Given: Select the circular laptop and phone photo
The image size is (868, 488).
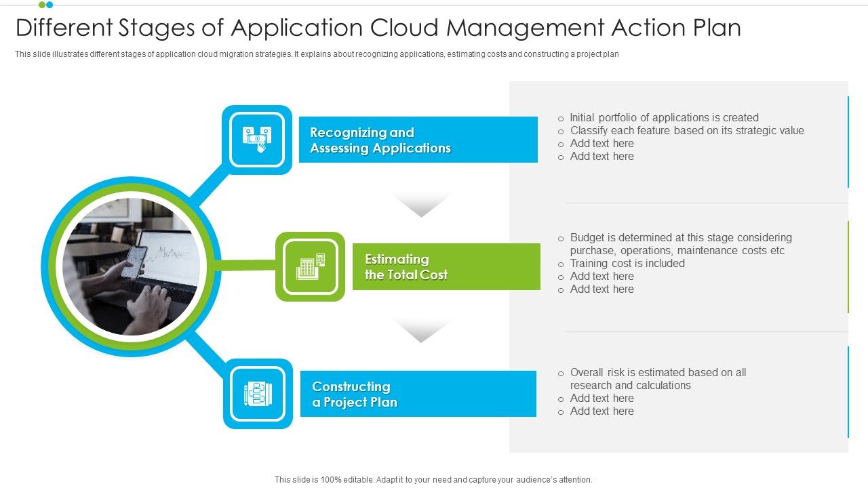Looking at the screenshot, I should pyautogui.click(x=131, y=267).
